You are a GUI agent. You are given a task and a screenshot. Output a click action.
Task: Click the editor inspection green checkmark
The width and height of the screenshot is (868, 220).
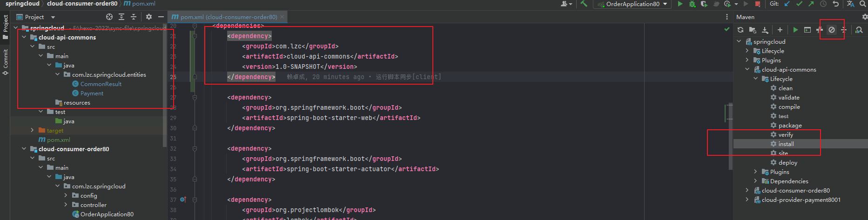click(727, 29)
